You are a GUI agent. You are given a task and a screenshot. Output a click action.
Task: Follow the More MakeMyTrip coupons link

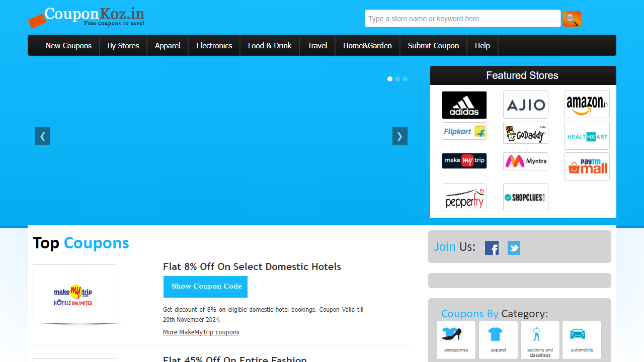201,332
